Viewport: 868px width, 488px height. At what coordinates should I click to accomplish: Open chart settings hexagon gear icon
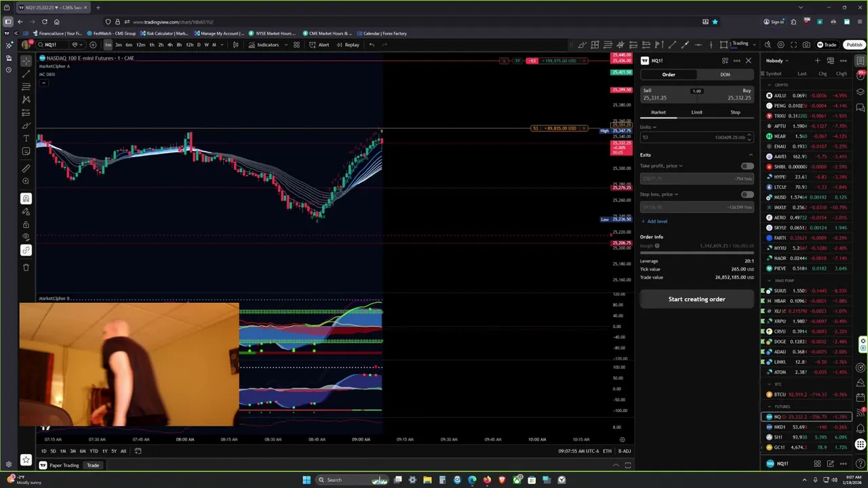781,45
